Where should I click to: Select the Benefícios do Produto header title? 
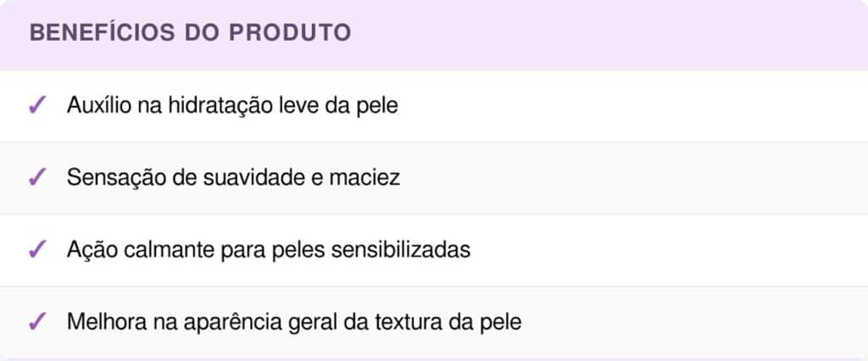190,34
